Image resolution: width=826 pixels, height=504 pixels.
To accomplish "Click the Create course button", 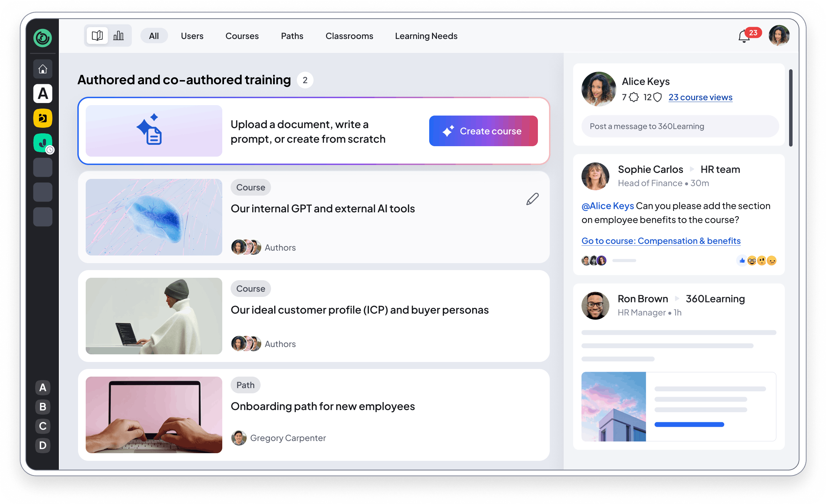I will (483, 131).
